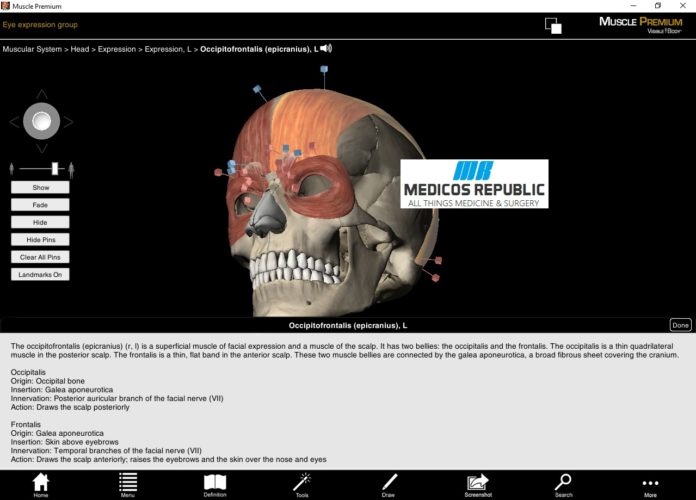Screen dimensions: 696x500
Task: Select red pin behind the jaw
Action: [x=435, y=278]
